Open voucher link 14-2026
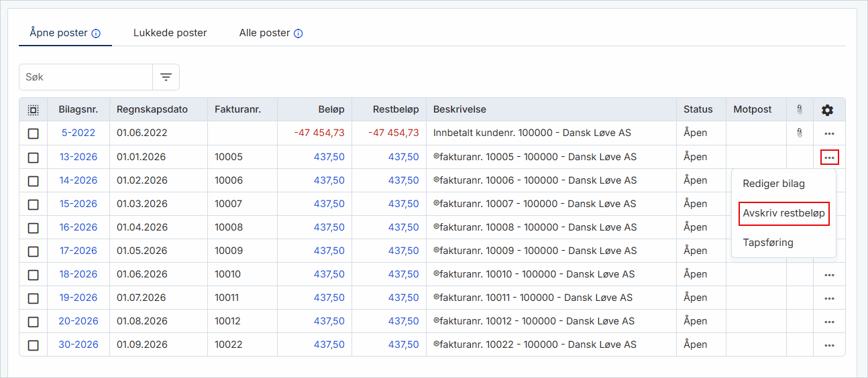This screenshot has width=868, height=378. (x=78, y=180)
